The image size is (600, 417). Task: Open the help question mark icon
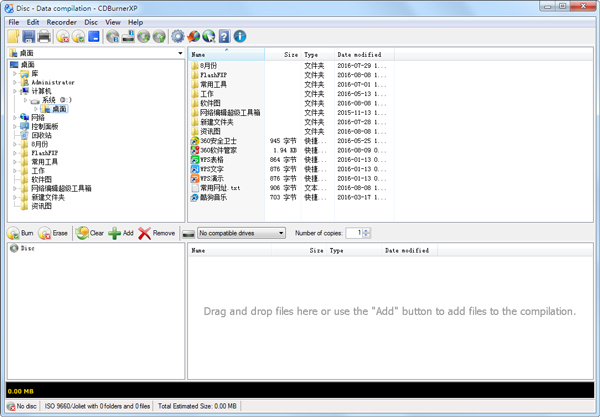(x=224, y=37)
